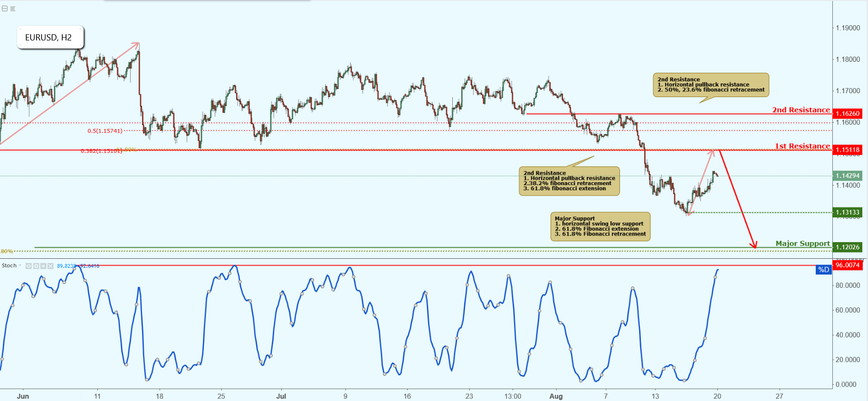Click the 'Jul' date on time axis
The image size is (868, 401).
click(281, 396)
